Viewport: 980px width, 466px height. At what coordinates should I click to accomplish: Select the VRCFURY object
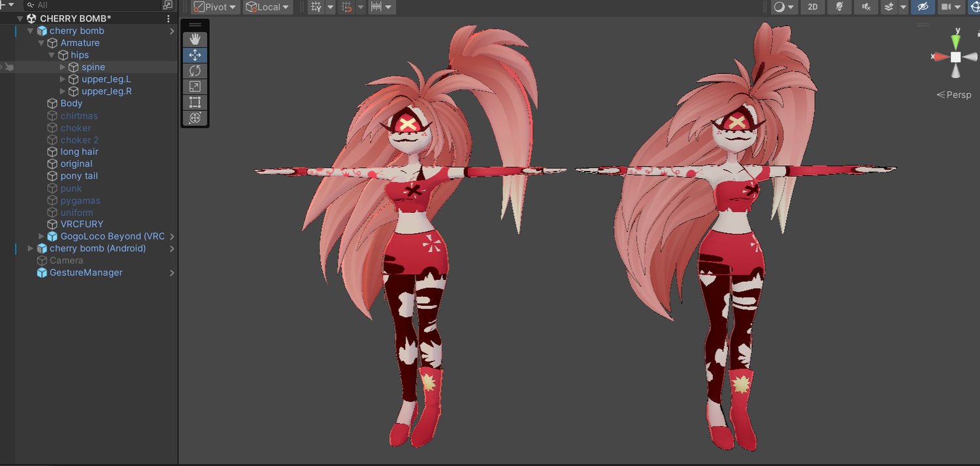pos(82,224)
